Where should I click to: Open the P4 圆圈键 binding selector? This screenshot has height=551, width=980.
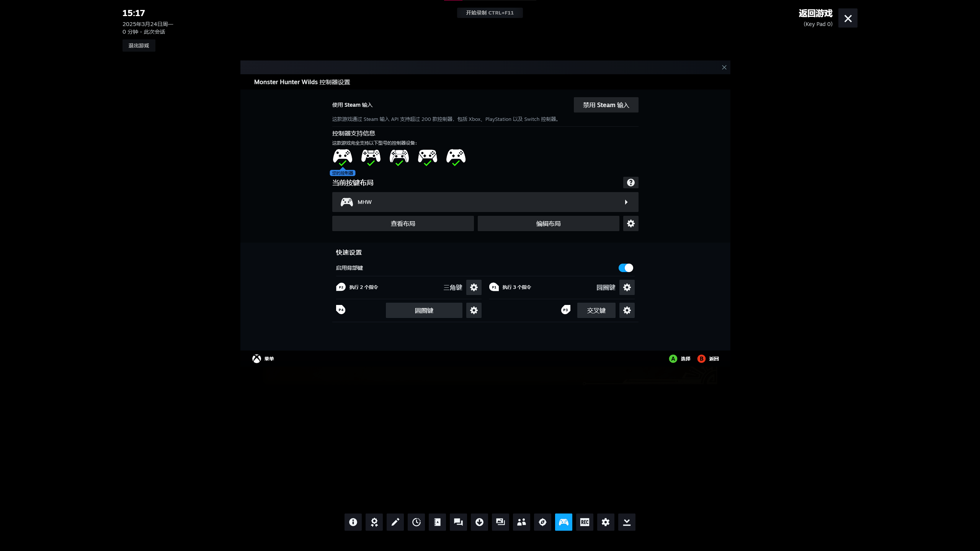[x=424, y=310]
